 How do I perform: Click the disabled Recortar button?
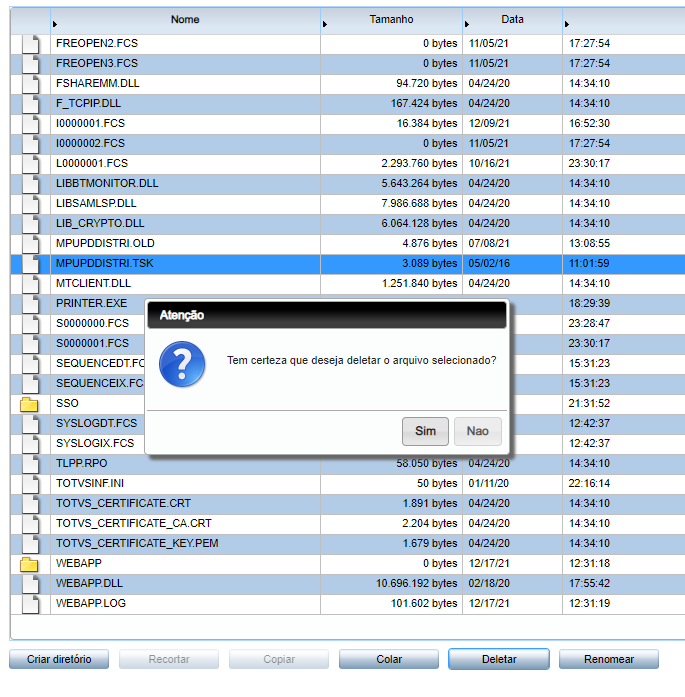(x=169, y=659)
